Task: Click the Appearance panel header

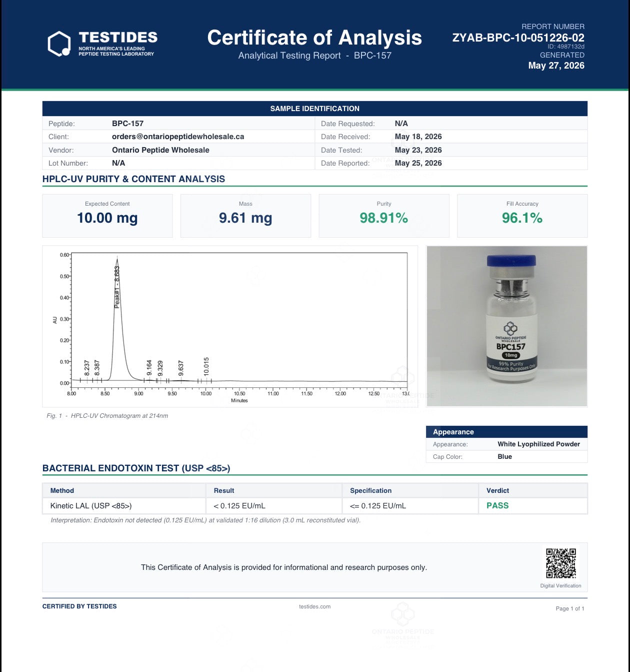Action: pos(506,432)
